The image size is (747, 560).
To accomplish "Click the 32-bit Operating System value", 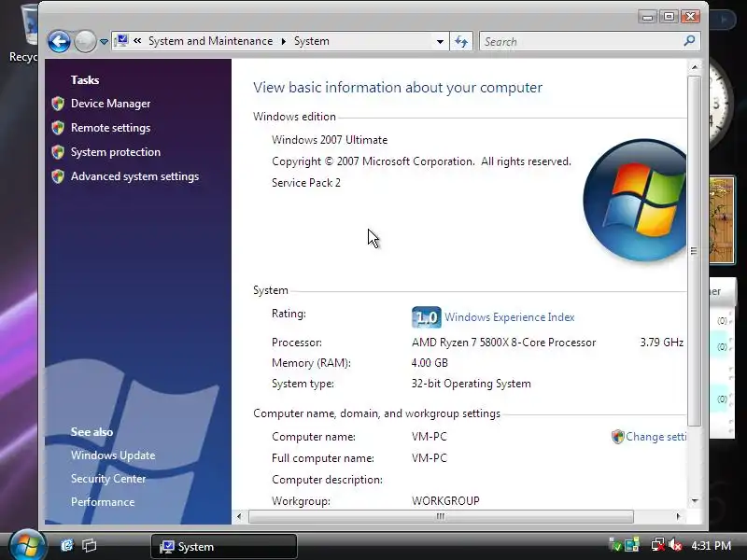I will tap(472, 384).
